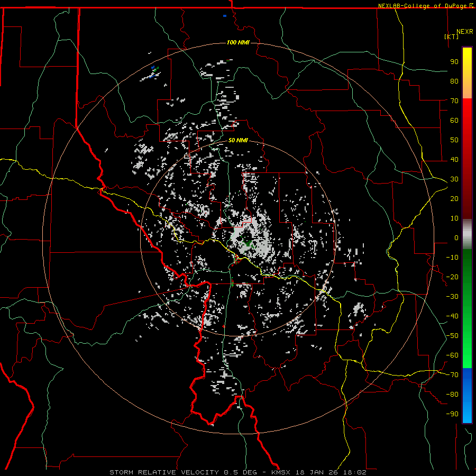Click the [KT] units label

point(452,36)
